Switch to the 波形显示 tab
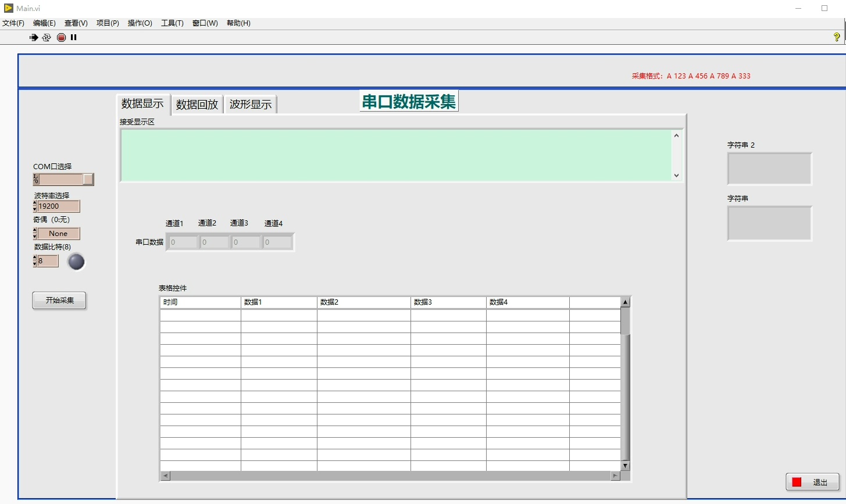 [251, 104]
